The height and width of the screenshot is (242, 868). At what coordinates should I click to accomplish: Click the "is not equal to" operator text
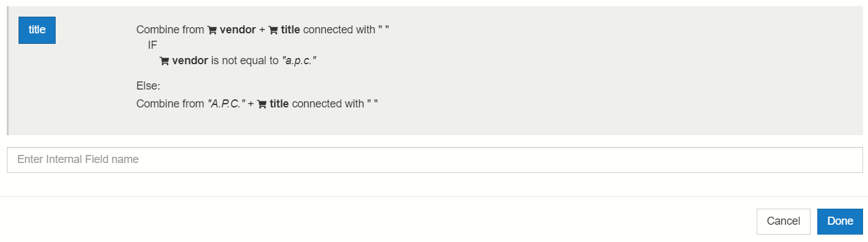(245, 60)
